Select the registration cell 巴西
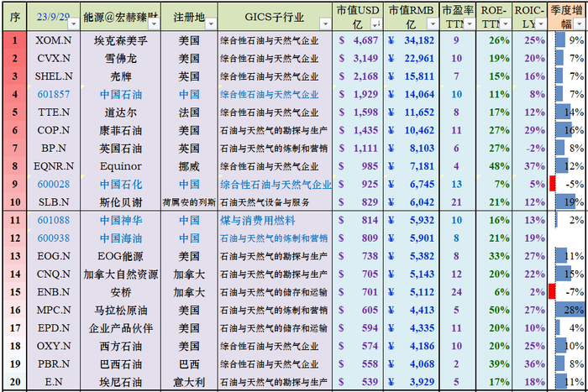The image size is (588, 392). (189, 364)
